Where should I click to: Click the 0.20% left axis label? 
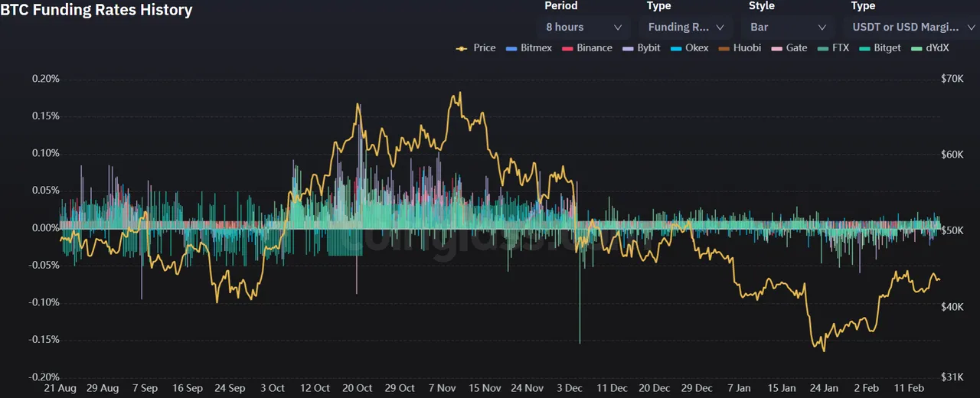pyautogui.click(x=46, y=79)
